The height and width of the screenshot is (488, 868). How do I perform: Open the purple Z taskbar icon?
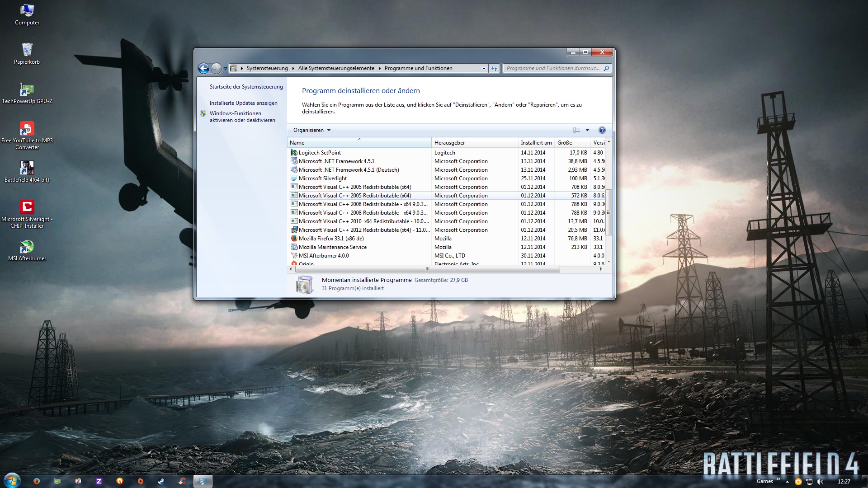(x=99, y=481)
